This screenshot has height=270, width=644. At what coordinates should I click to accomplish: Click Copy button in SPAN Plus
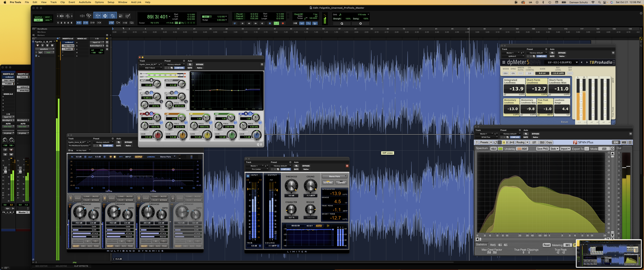coord(549,142)
